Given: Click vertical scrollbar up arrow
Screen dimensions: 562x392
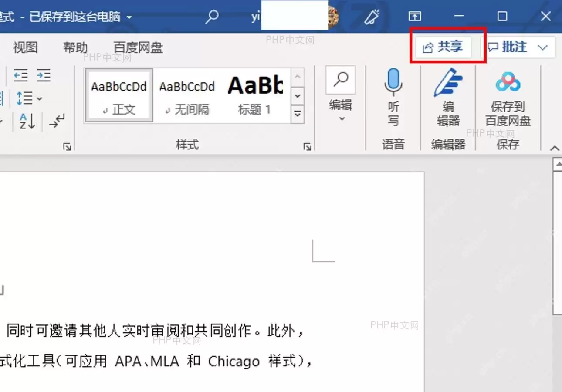Looking at the screenshot, I should 557,164.
